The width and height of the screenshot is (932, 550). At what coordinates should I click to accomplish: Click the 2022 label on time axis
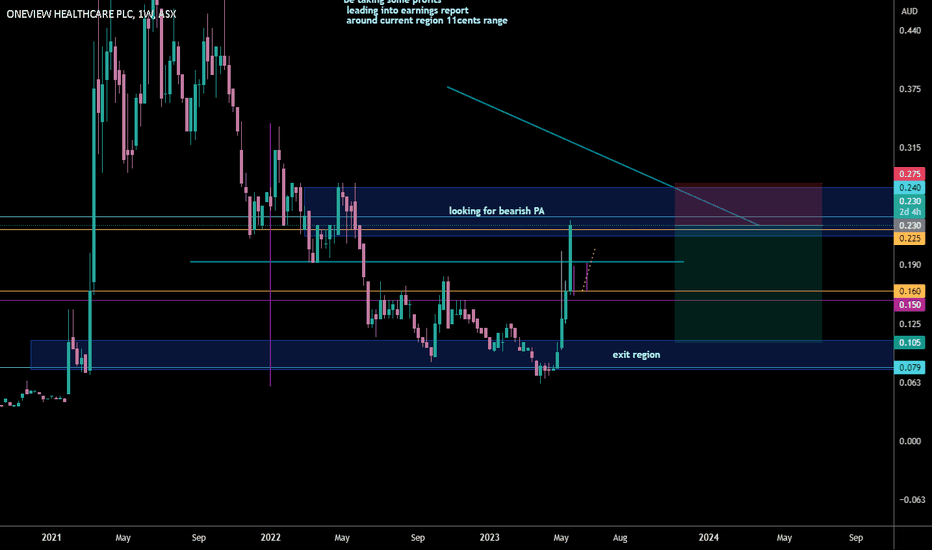tap(270, 538)
